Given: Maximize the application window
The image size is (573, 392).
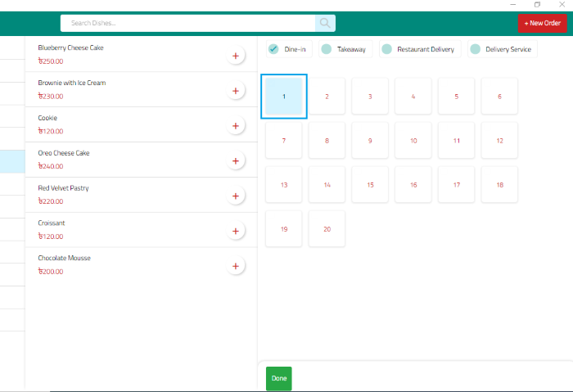Looking at the screenshot, I should [537, 5].
